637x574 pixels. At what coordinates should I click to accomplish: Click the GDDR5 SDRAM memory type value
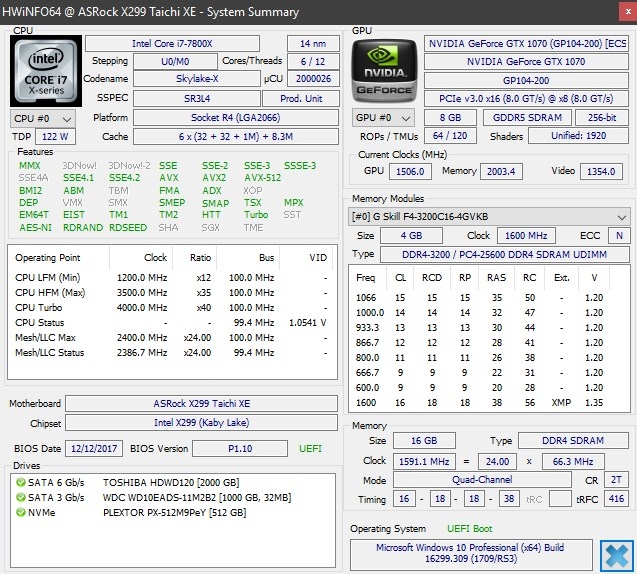tap(527, 118)
